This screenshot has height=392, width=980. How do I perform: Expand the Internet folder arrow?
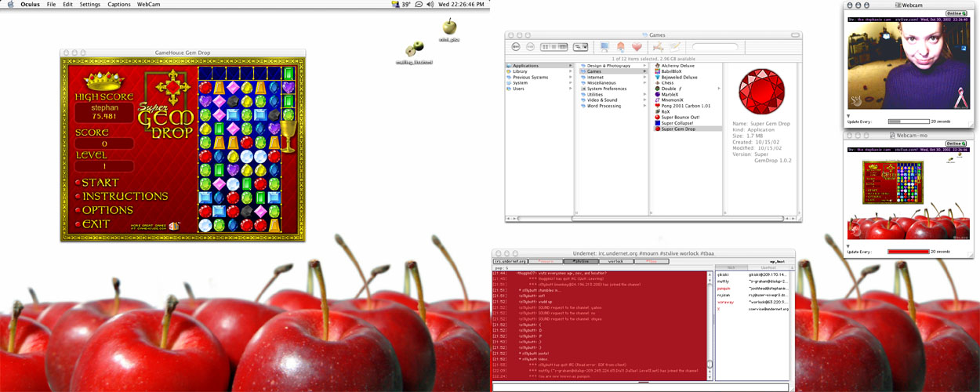(x=646, y=77)
